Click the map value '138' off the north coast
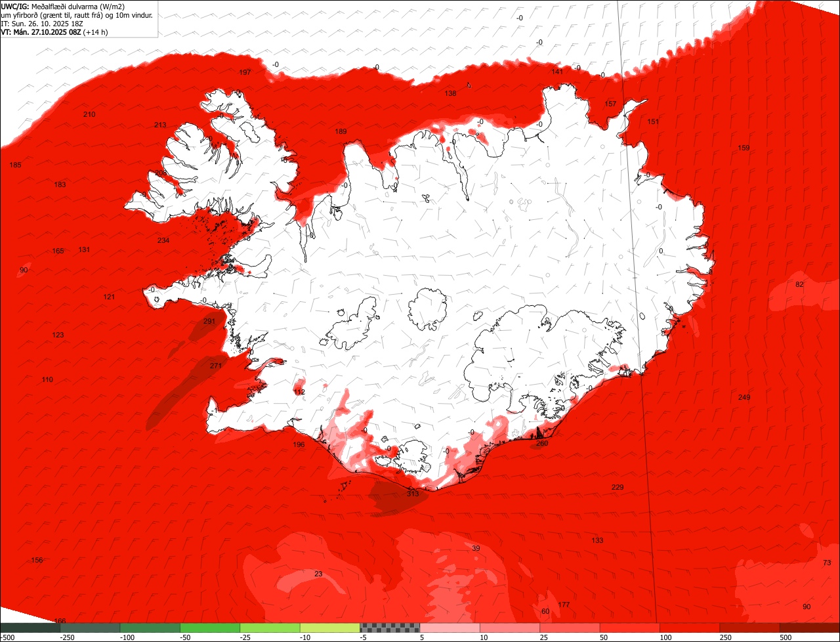840x642 pixels. tap(450, 94)
